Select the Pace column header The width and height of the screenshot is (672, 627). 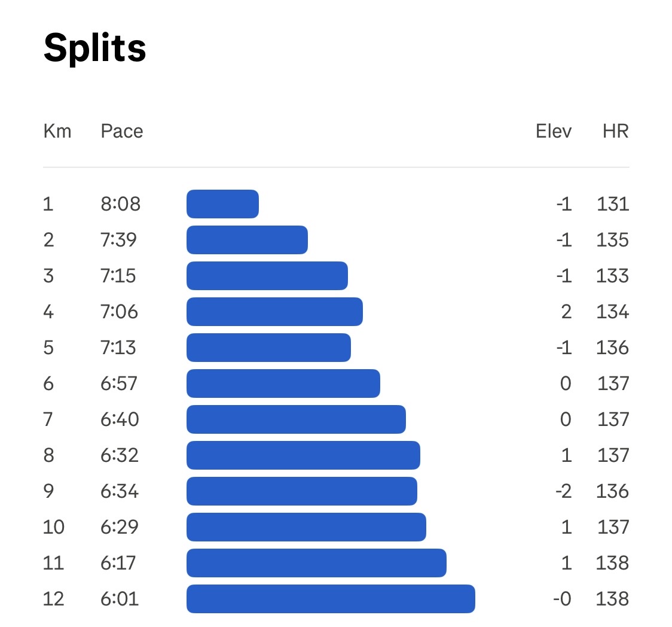(x=122, y=131)
